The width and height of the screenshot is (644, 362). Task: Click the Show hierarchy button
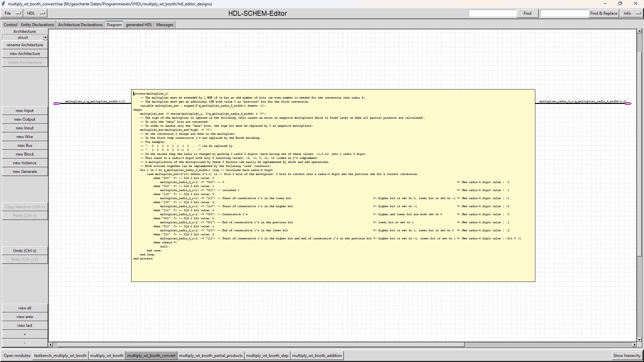pyautogui.click(x=627, y=356)
